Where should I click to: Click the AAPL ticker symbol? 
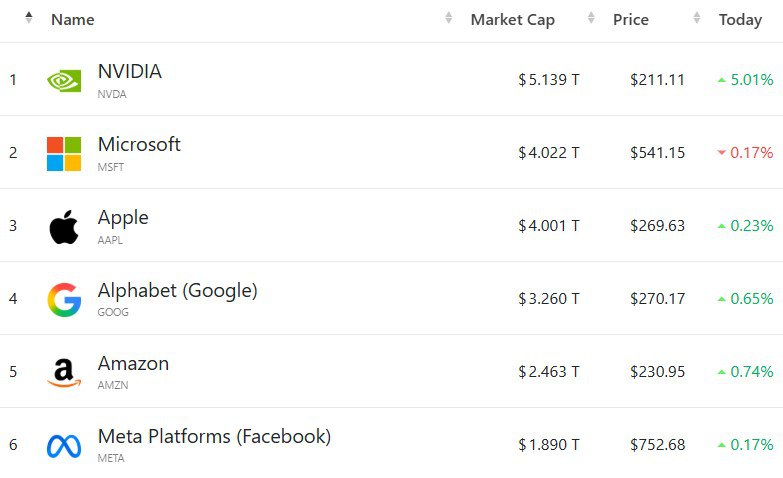click(x=111, y=240)
